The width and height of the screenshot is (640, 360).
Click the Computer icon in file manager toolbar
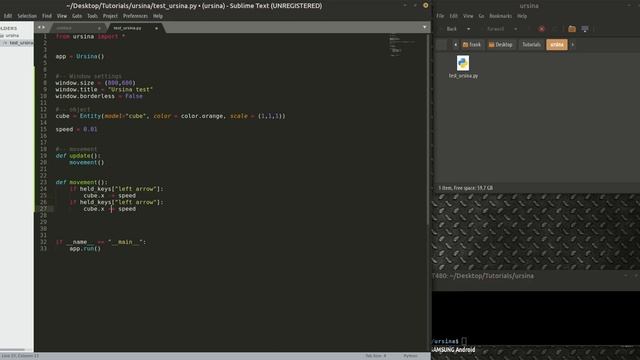585,29
